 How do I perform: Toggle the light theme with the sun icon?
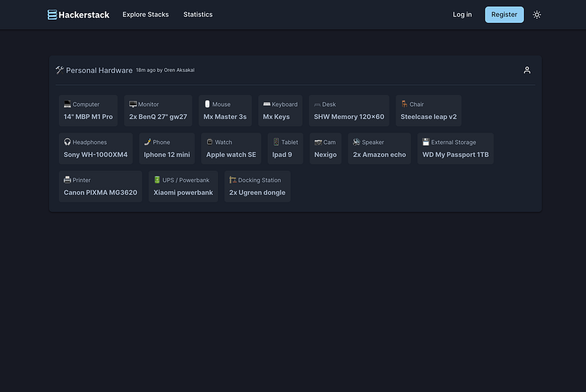coord(537,14)
